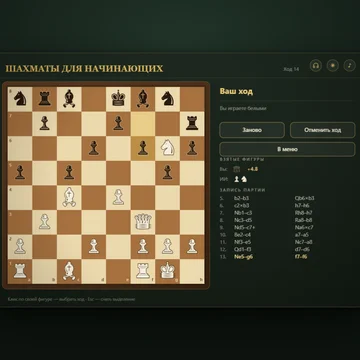Click the empty d8 square
The width and height of the screenshot is (360, 360).
click(94, 99)
